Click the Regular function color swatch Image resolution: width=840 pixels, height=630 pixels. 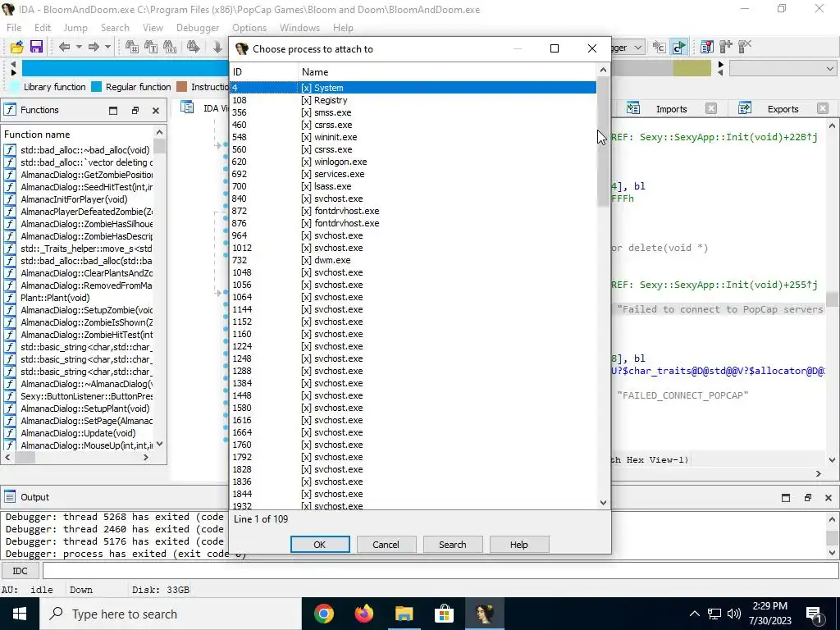[x=97, y=87]
